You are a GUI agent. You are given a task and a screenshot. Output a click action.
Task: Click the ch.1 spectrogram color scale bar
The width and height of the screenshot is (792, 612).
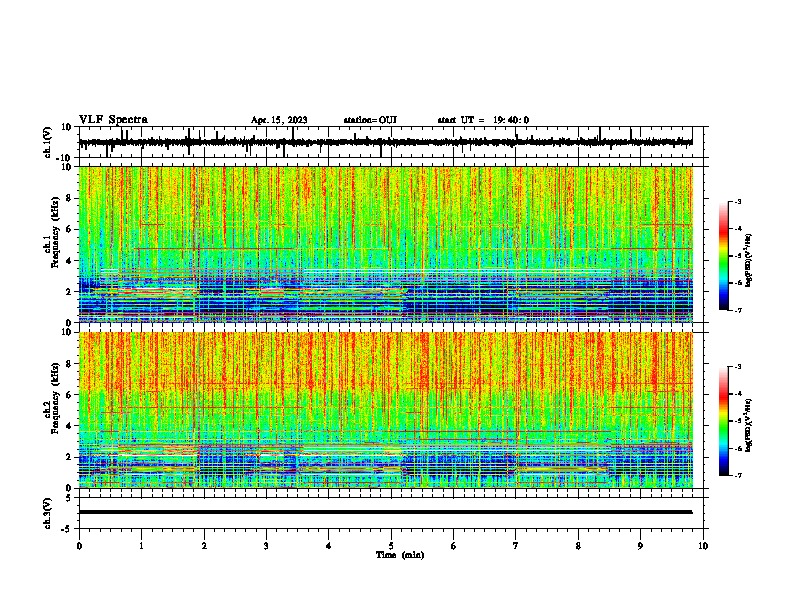tap(724, 256)
